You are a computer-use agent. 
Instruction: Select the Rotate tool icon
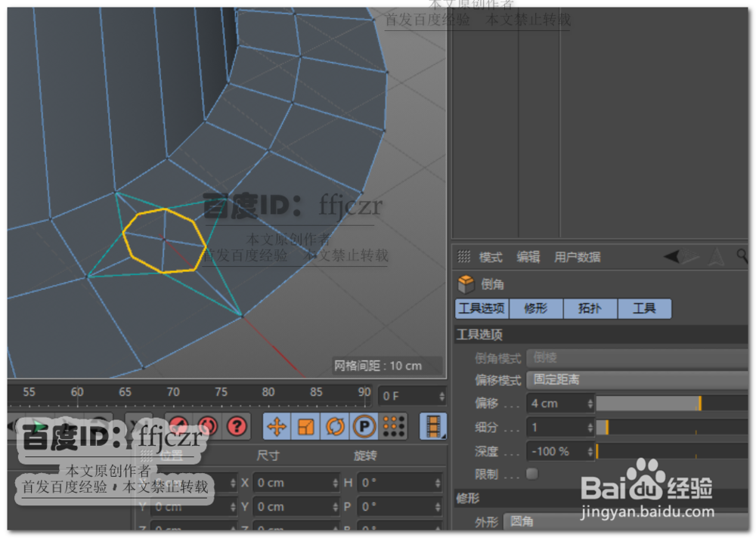click(335, 427)
